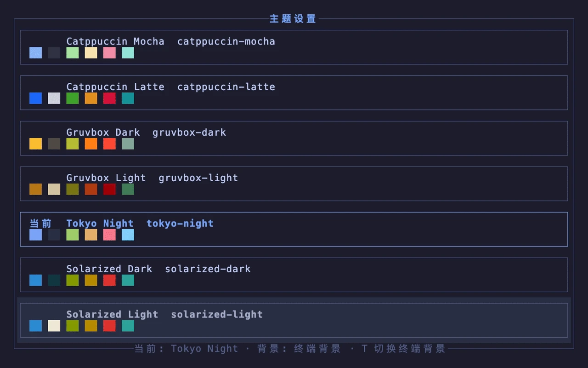Choose the Gruvbox Light theme name

point(106,178)
